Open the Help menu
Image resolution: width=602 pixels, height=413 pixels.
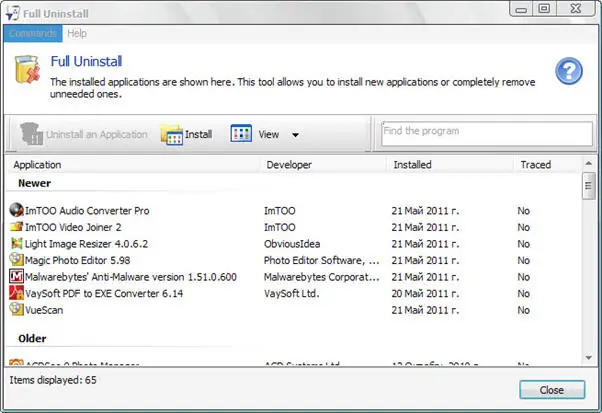(77, 33)
